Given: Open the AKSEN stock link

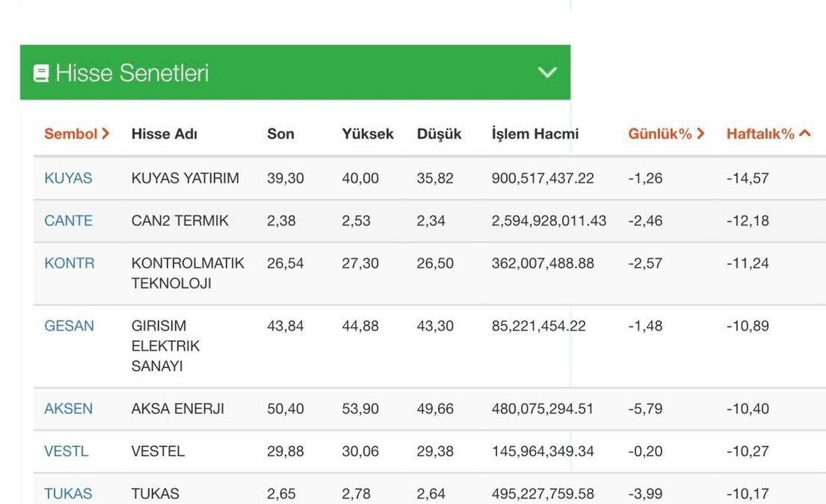Looking at the screenshot, I should click(68, 408).
